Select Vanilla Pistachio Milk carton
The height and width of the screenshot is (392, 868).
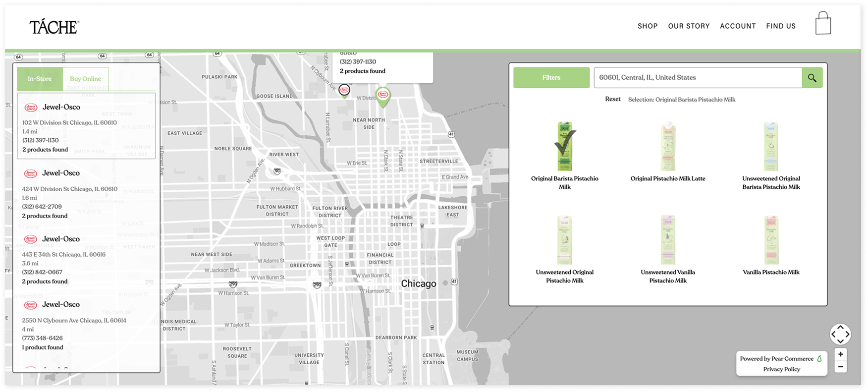pos(771,240)
